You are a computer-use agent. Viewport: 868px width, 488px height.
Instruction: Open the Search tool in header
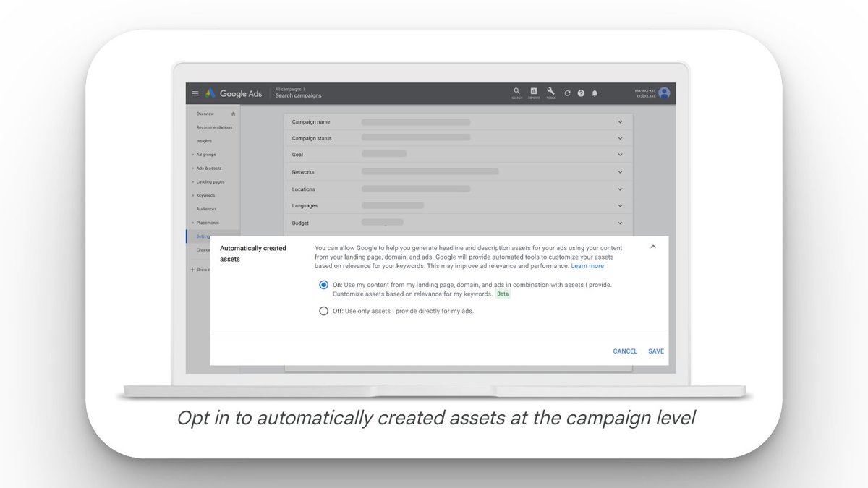[x=516, y=93]
